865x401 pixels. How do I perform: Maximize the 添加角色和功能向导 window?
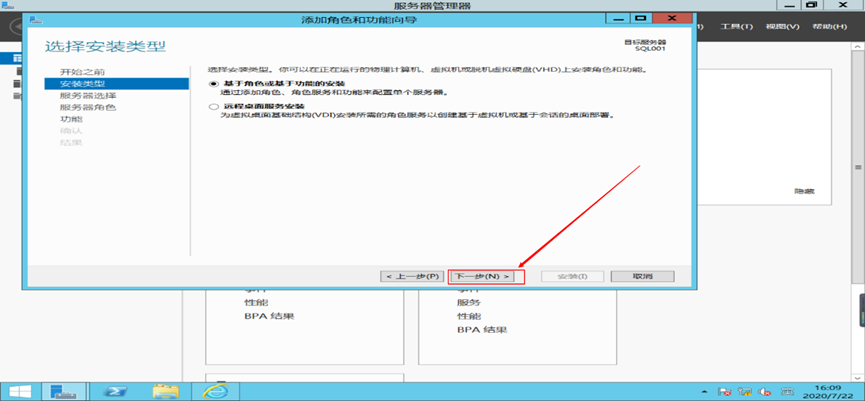[x=640, y=18]
